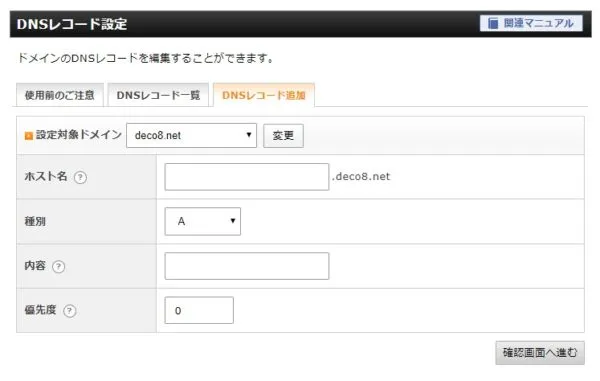This screenshot has height=381, width=600.
Task: Click the .deco8.net suffix text
Action: tap(361, 176)
